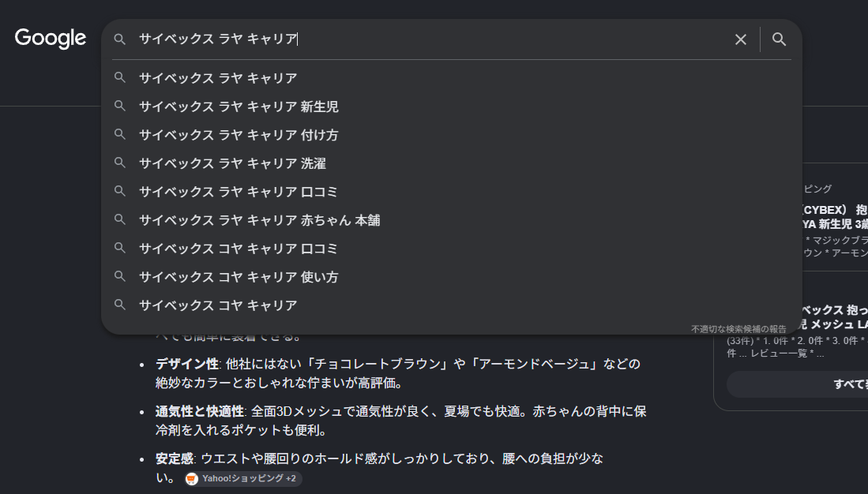
Task: Click magnifier icon beside 洗濯 suggestion
Action: 119,163
